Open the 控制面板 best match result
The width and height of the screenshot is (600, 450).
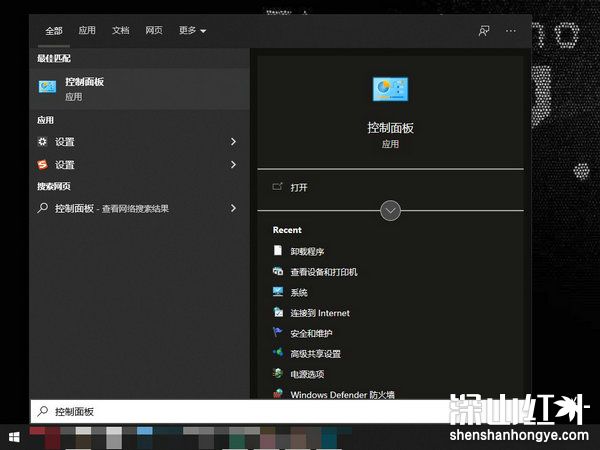click(x=140, y=89)
